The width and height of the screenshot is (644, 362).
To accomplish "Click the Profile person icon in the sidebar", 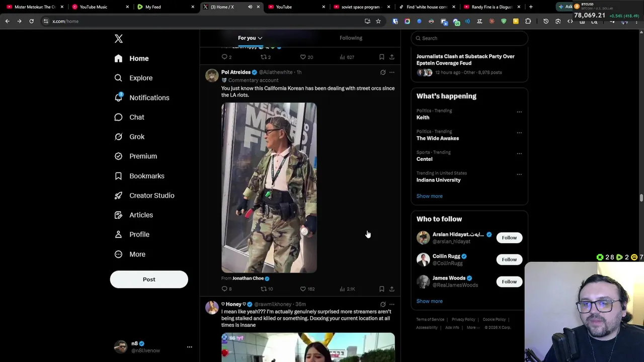I will coord(118,234).
